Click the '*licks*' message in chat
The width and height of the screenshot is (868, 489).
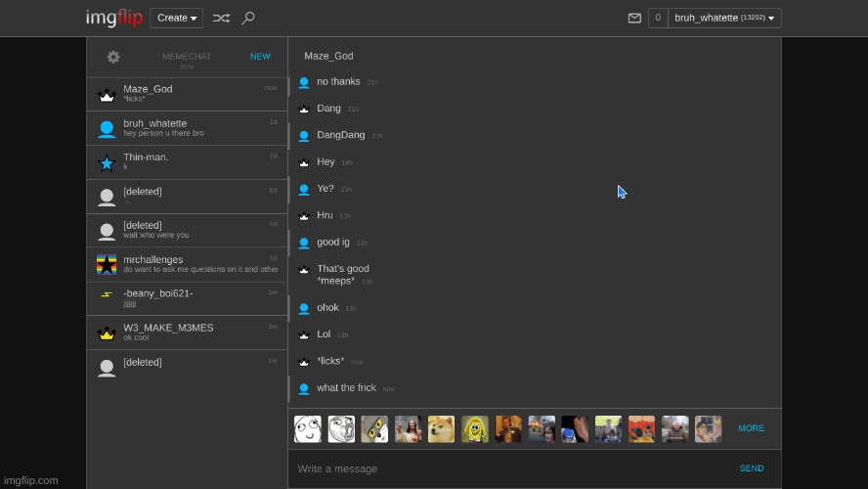[x=330, y=361]
